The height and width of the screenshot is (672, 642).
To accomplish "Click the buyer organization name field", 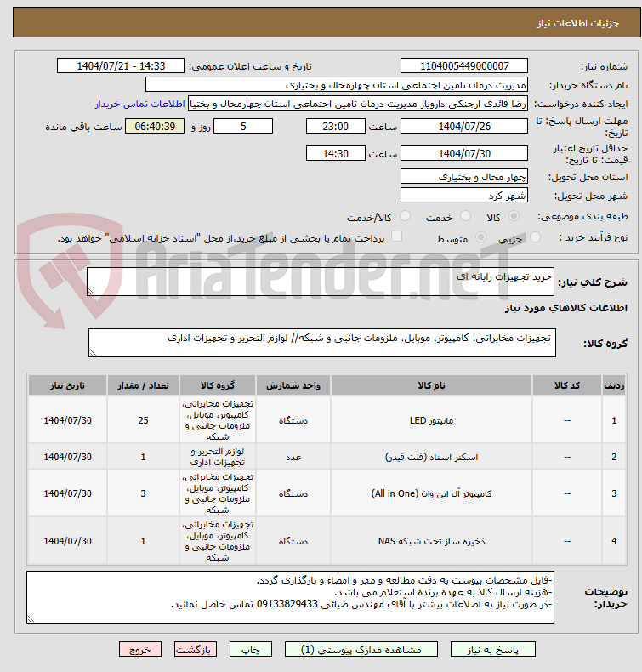I will pyautogui.click(x=336, y=84).
